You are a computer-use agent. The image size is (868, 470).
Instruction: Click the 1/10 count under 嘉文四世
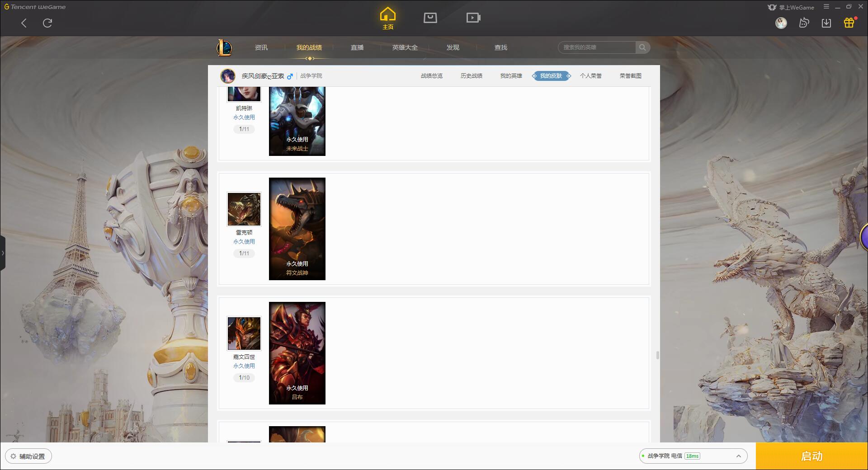click(244, 378)
